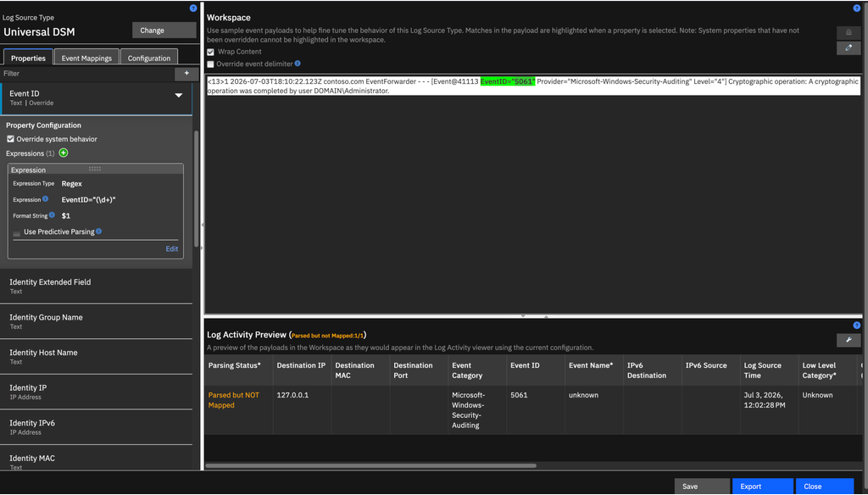The height and width of the screenshot is (495, 868).
Task: Open the wrench configure columns icon
Action: (849, 340)
